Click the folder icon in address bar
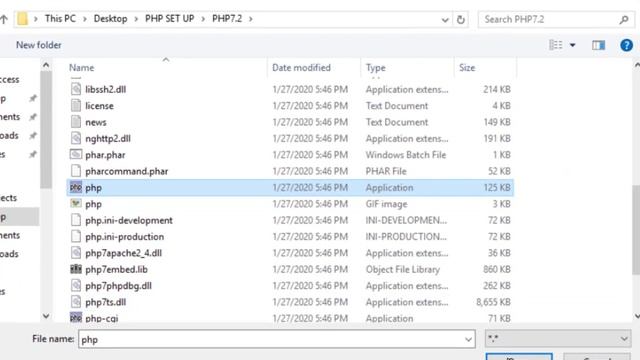This screenshot has height=360, width=640. [x=22, y=19]
